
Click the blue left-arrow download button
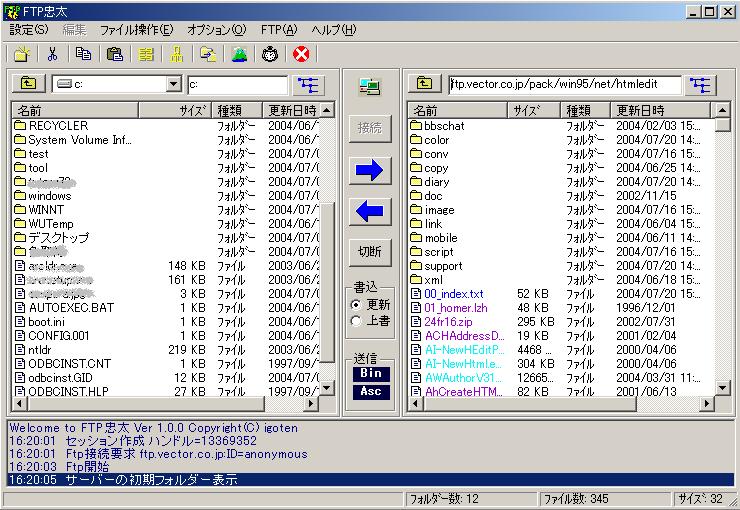point(370,211)
